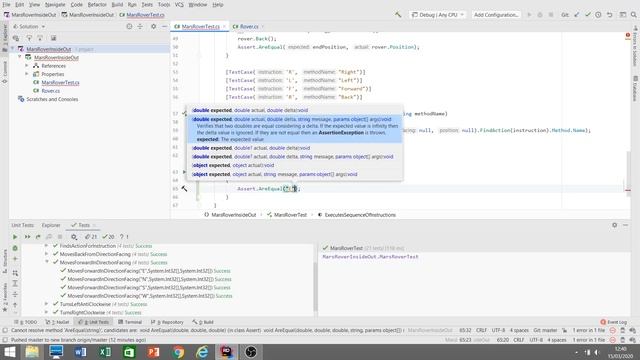Viewport: 640px width, 360px height.
Task: Expand the Properties node
Action: (x=27, y=74)
